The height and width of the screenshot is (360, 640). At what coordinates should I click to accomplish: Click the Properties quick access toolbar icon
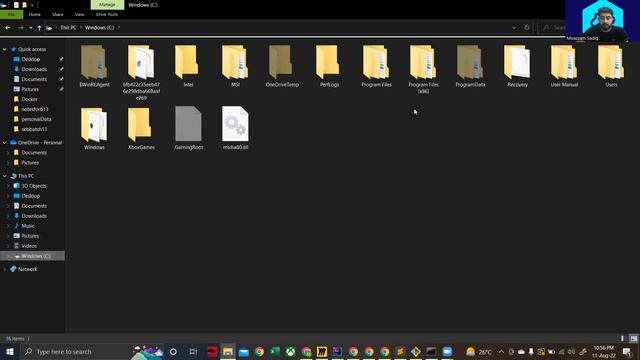point(16,5)
